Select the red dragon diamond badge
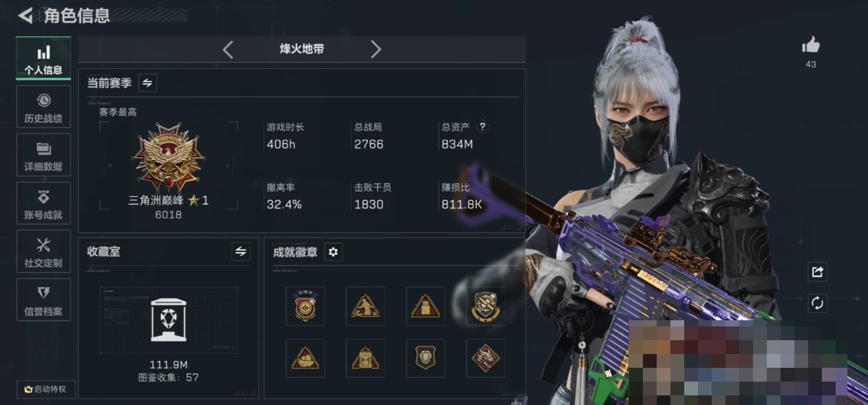 click(x=485, y=357)
